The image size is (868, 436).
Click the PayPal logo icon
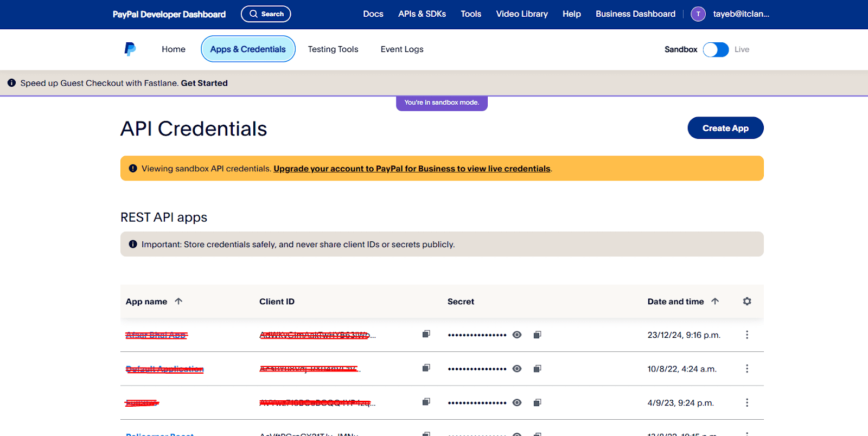[x=130, y=49]
